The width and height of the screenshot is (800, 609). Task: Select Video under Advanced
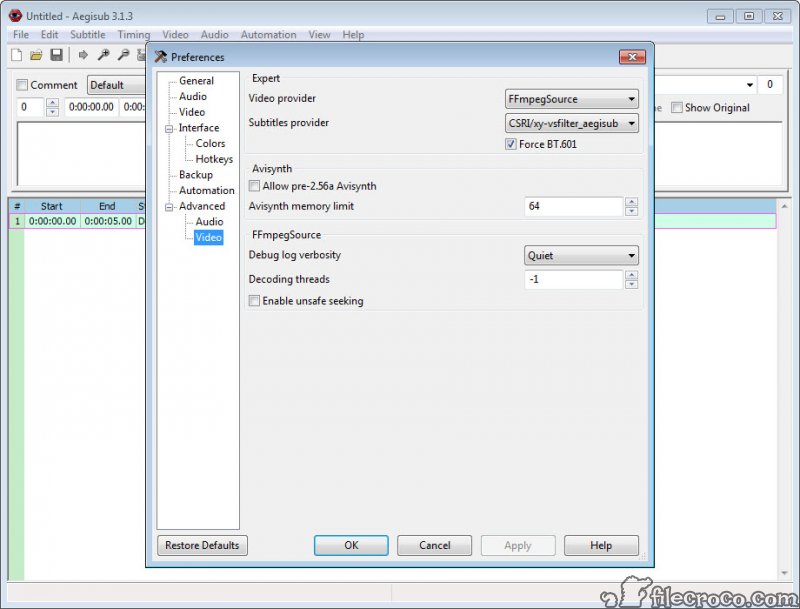[x=208, y=237]
